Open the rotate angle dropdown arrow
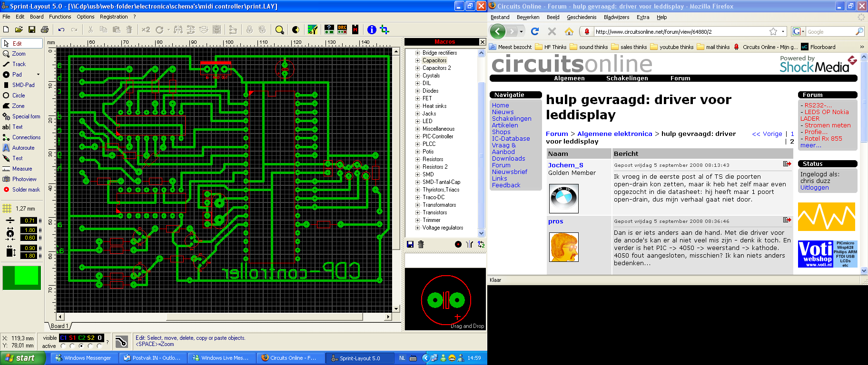The width and height of the screenshot is (868, 365). 168,29
